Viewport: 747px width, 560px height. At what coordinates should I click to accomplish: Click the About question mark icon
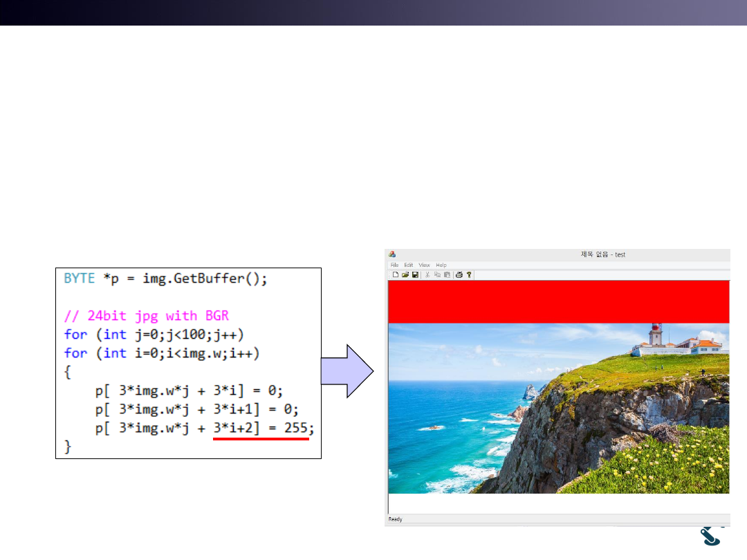pos(468,274)
